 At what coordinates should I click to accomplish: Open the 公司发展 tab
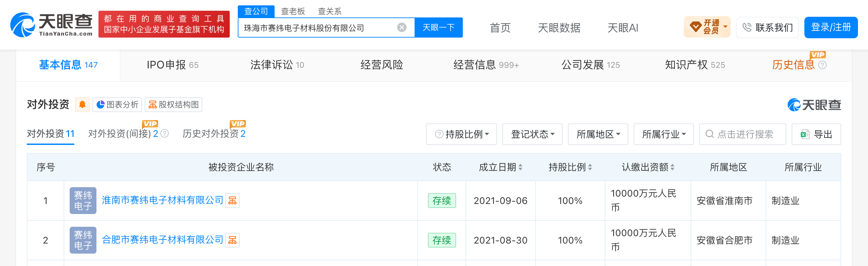tap(590, 65)
